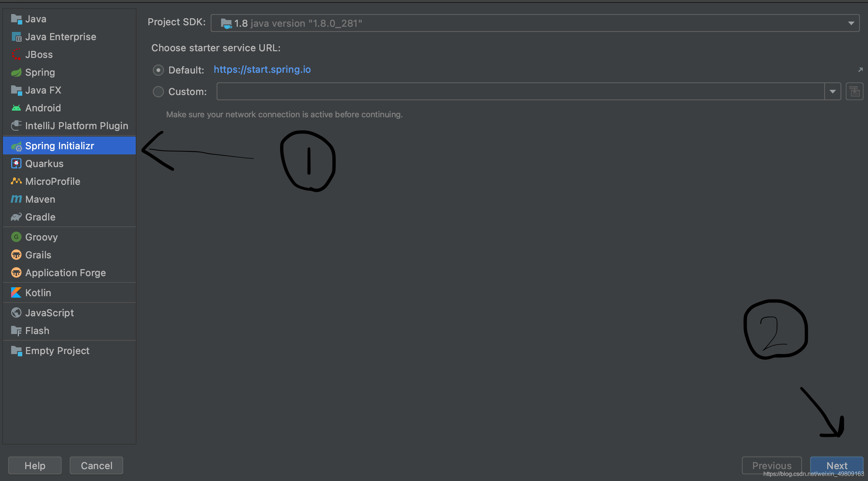Click the Kotlin logo icon
This screenshot has width=868, height=481.
(x=16, y=293)
